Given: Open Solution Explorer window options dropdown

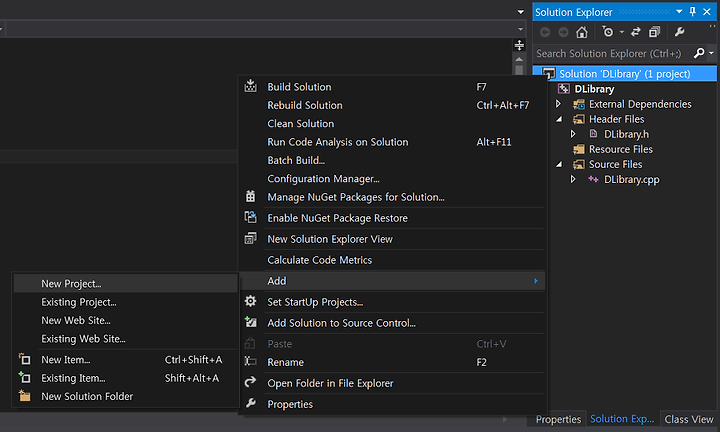Looking at the screenshot, I should pyautogui.click(x=679, y=12).
